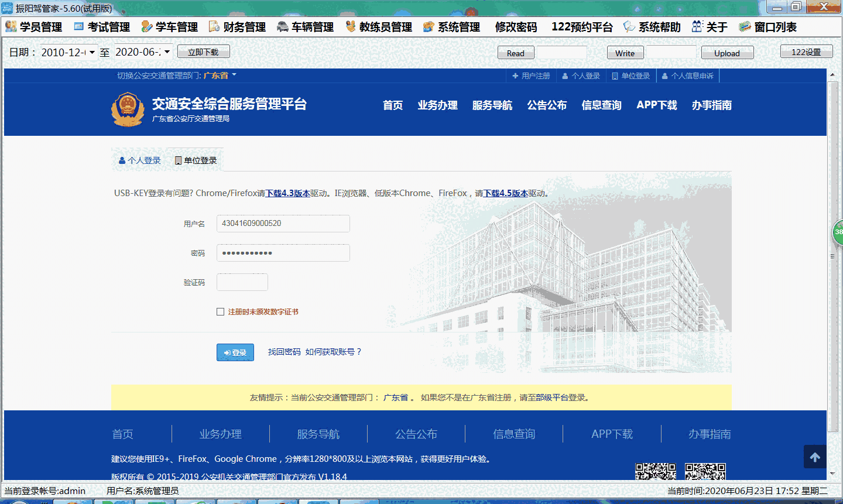Screen dimensions: 843x504
Task: Click the text box beside Read
Action: pyautogui.click(x=562, y=53)
